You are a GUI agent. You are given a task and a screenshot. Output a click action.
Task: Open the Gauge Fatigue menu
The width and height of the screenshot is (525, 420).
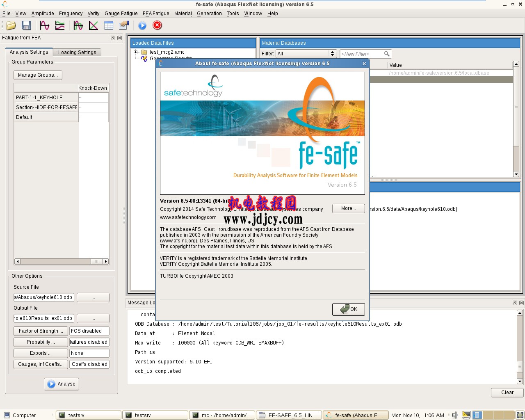click(121, 14)
